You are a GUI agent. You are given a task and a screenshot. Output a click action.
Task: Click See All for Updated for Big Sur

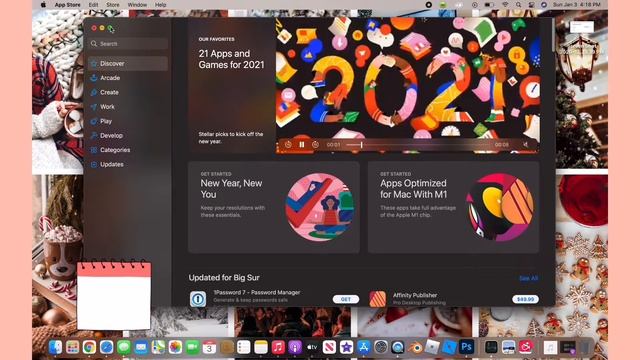click(x=528, y=278)
